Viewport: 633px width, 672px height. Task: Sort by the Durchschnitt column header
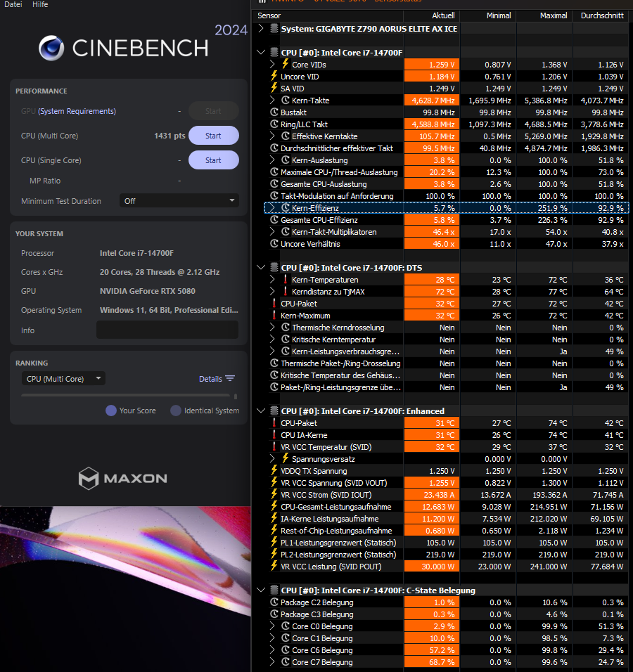[x=602, y=15]
